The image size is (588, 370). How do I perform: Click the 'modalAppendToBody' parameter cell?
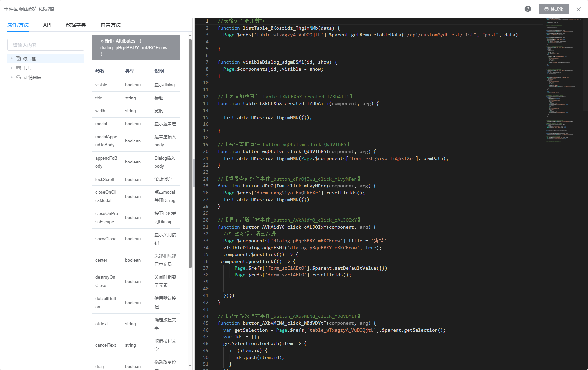106,141
